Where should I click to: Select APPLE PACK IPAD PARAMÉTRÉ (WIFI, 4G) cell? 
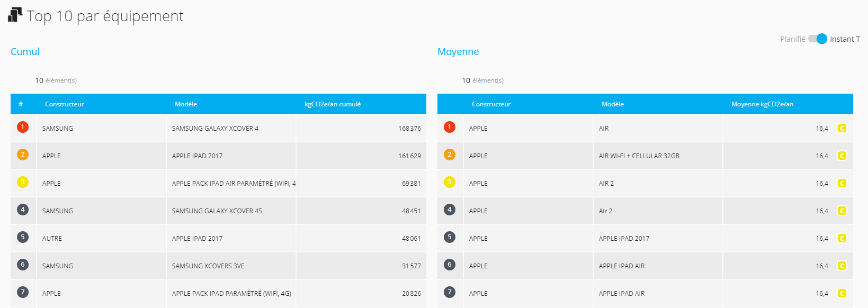coord(231,293)
